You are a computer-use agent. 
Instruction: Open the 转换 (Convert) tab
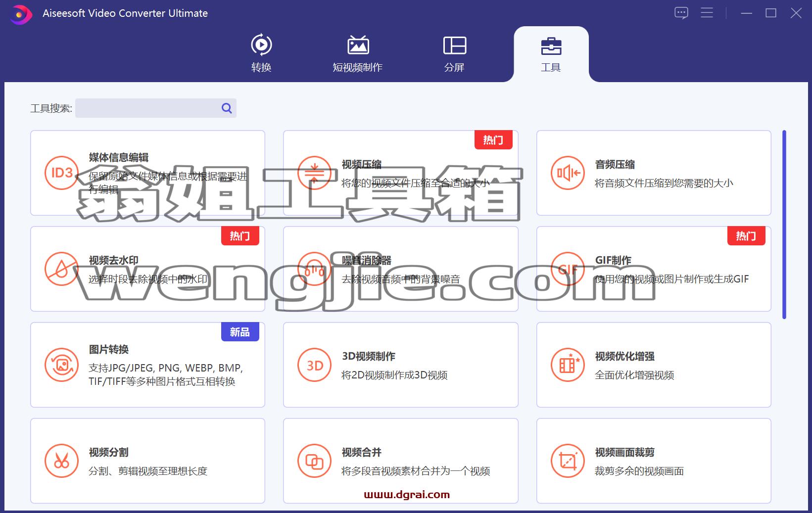[x=261, y=53]
